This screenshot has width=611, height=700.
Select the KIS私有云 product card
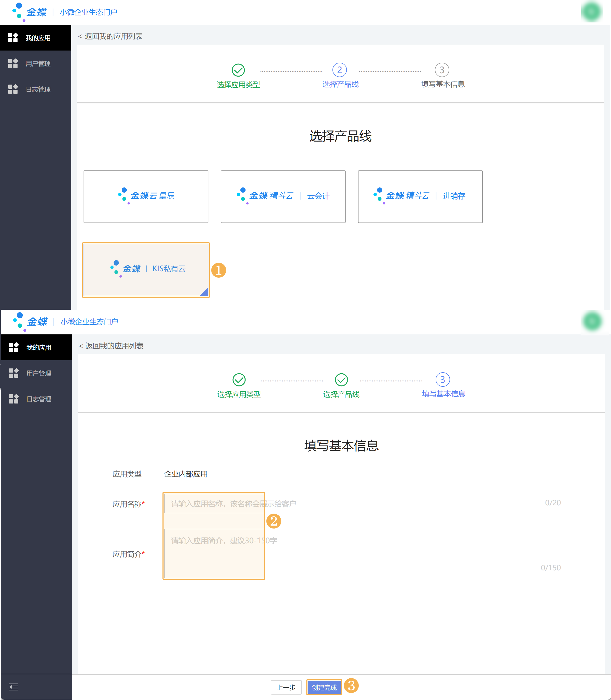pos(146,270)
